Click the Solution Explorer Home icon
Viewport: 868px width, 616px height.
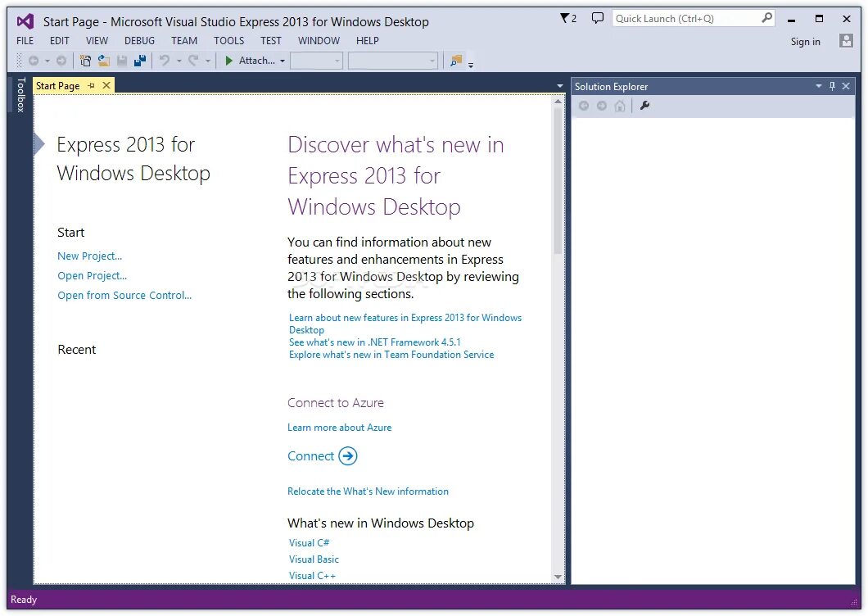[620, 105]
